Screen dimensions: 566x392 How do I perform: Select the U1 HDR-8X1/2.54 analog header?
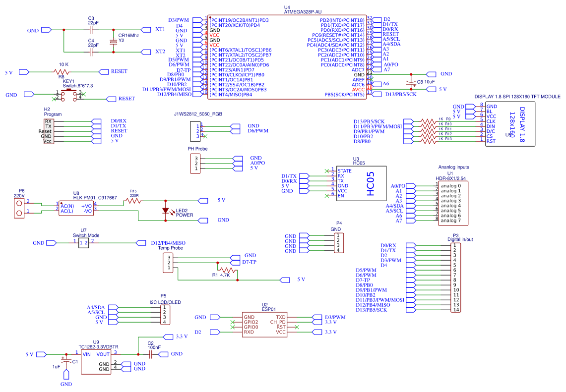coord(453,203)
